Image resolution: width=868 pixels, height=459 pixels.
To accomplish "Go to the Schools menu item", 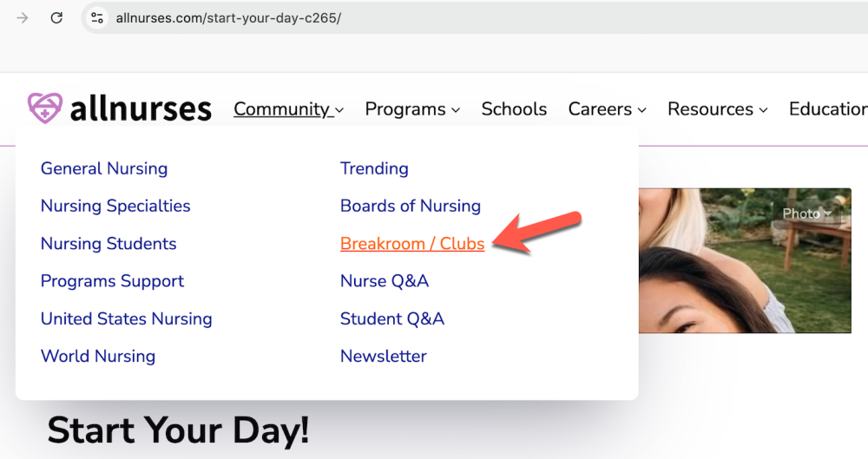I will click(x=514, y=109).
